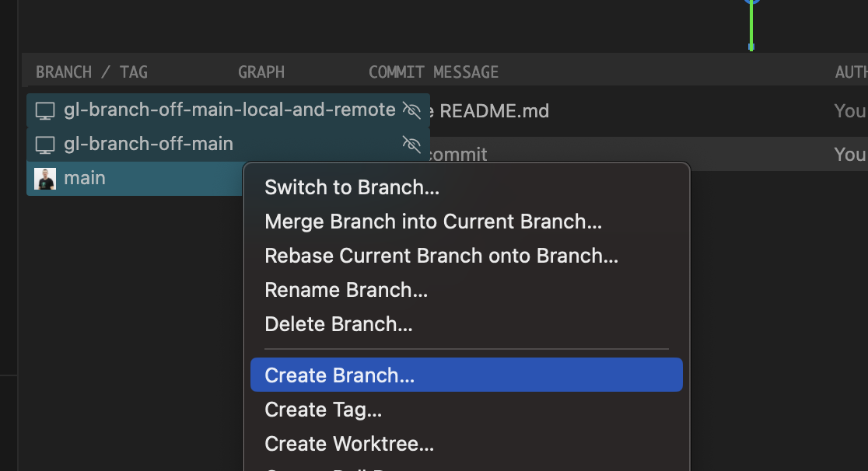This screenshot has height=471, width=868.
Task: Click the COMMIT MESSAGE column header
Action: click(x=433, y=72)
